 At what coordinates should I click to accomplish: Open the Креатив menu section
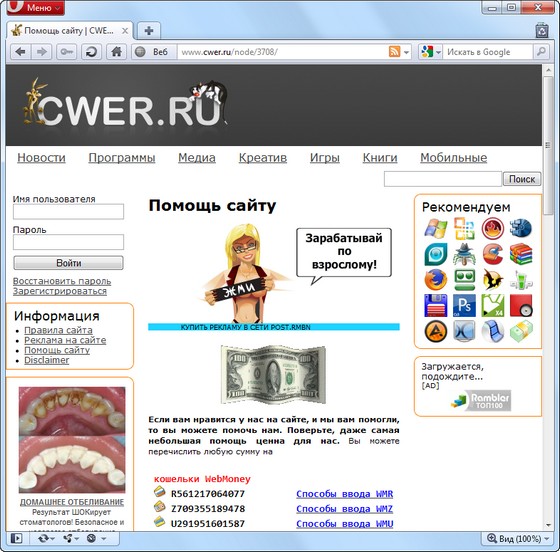pyautogui.click(x=263, y=157)
